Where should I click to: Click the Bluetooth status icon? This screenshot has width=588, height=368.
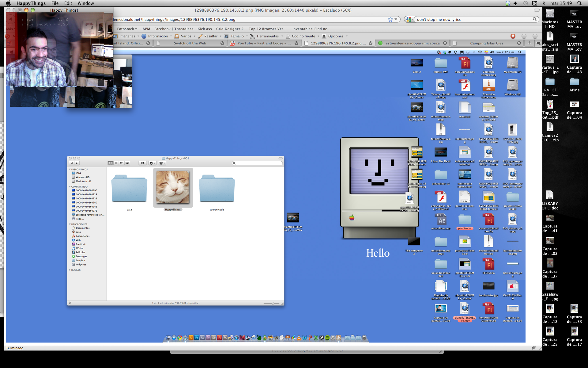[544, 3]
